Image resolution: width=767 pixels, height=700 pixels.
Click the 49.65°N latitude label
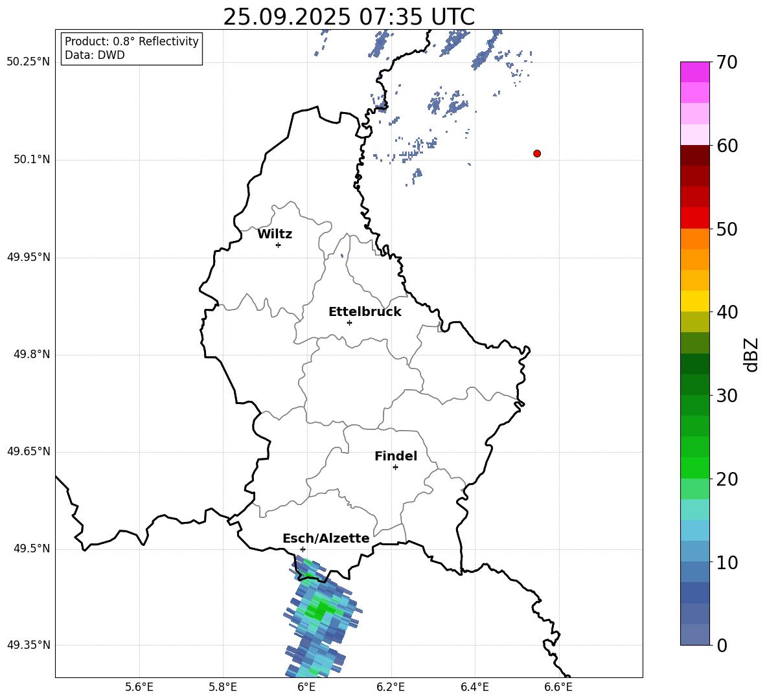tap(29, 451)
